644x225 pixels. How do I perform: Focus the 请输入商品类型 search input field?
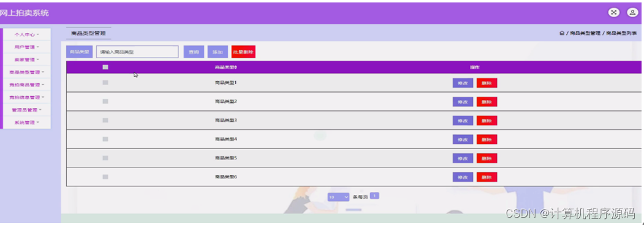(x=137, y=51)
